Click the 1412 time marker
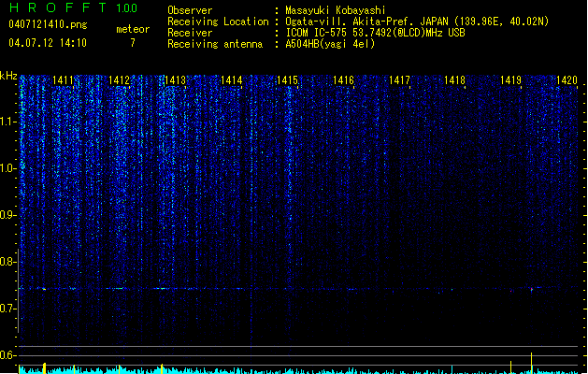 (119, 80)
